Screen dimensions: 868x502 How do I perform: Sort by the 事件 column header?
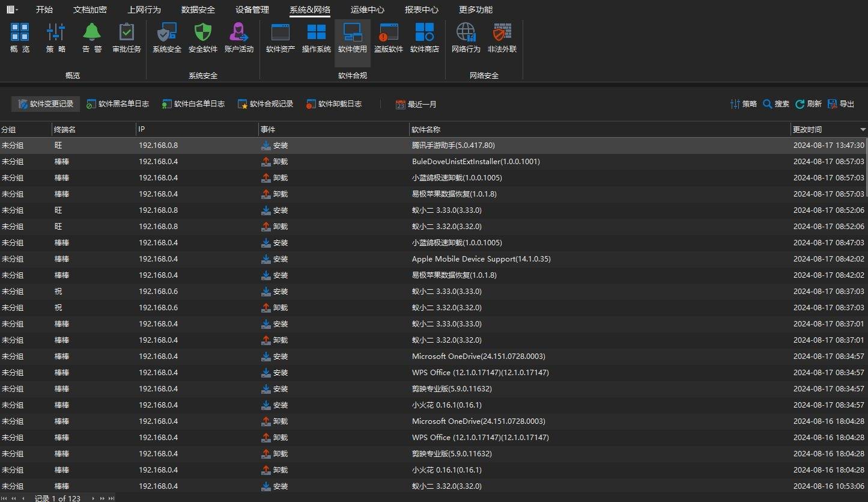tap(334, 129)
